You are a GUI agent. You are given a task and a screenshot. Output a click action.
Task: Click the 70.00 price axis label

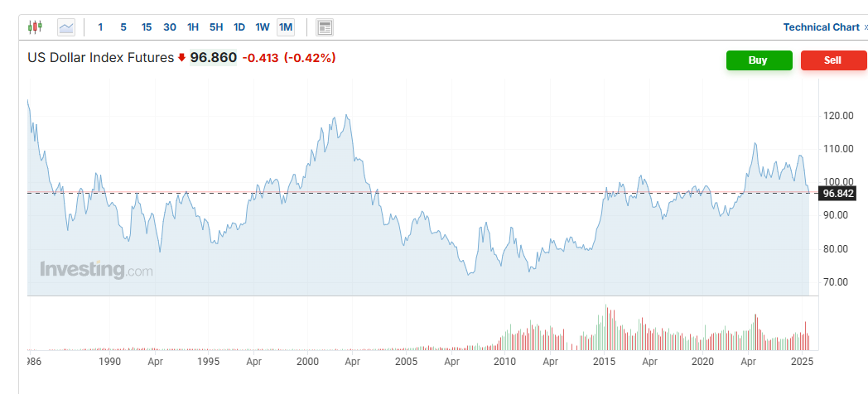pyautogui.click(x=836, y=281)
